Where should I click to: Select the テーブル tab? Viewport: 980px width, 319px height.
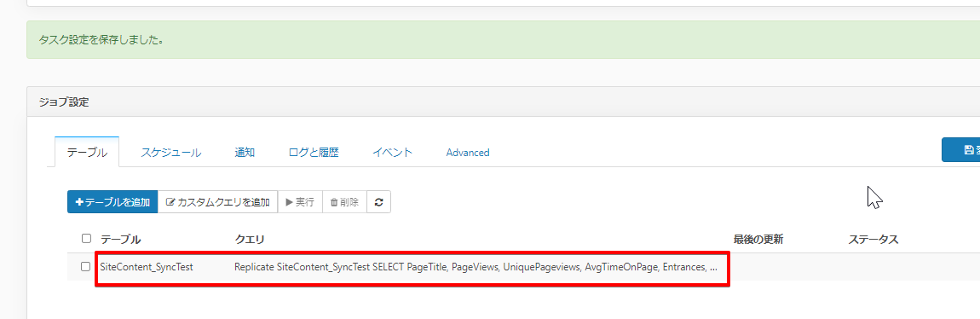[87, 152]
